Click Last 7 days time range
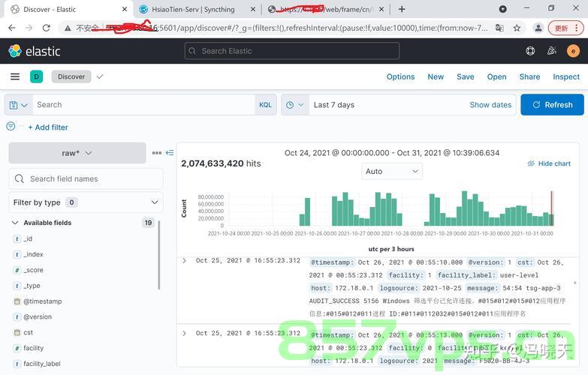 [333, 105]
